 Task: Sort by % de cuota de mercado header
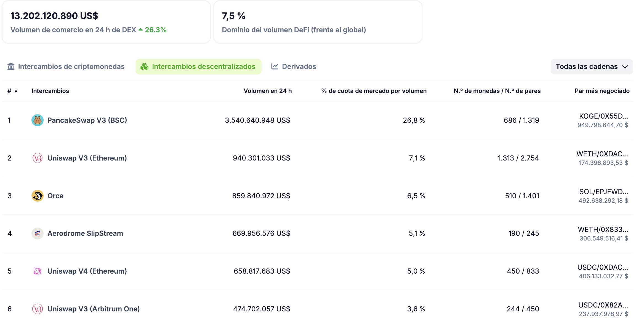pyautogui.click(x=374, y=91)
